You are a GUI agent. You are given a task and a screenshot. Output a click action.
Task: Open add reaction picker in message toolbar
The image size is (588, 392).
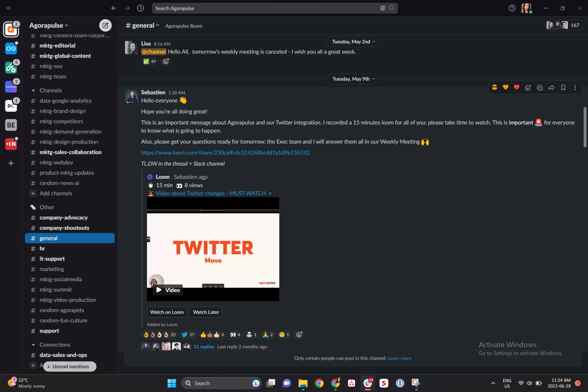[x=528, y=88]
